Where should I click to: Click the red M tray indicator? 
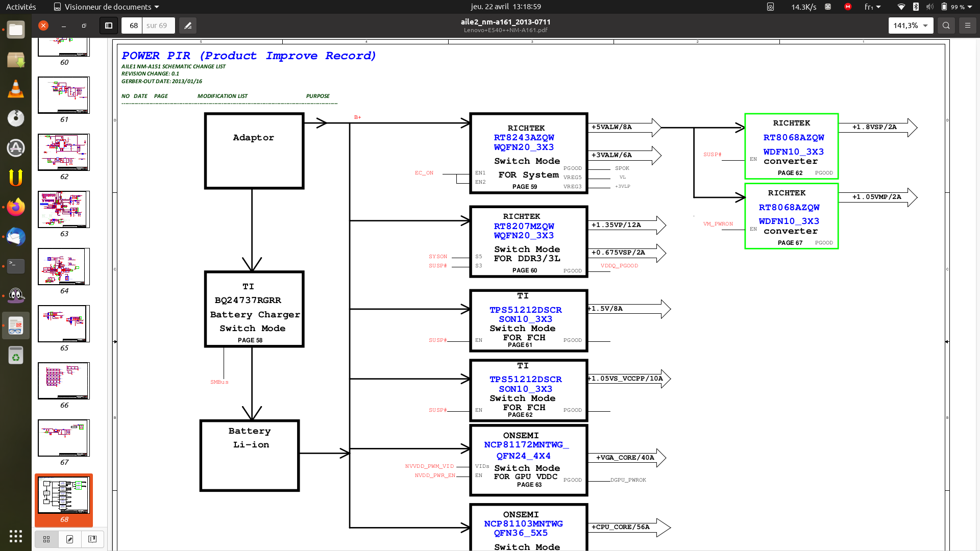tap(848, 7)
